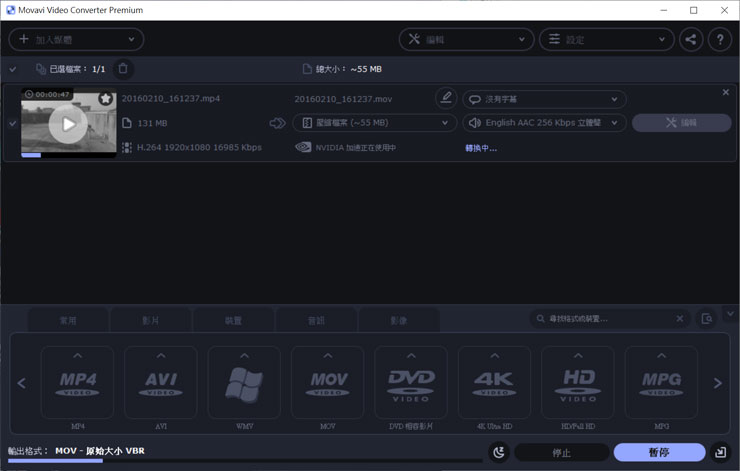
Task: Stop the conversion with the 停止 button
Action: pyautogui.click(x=562, y=453)
